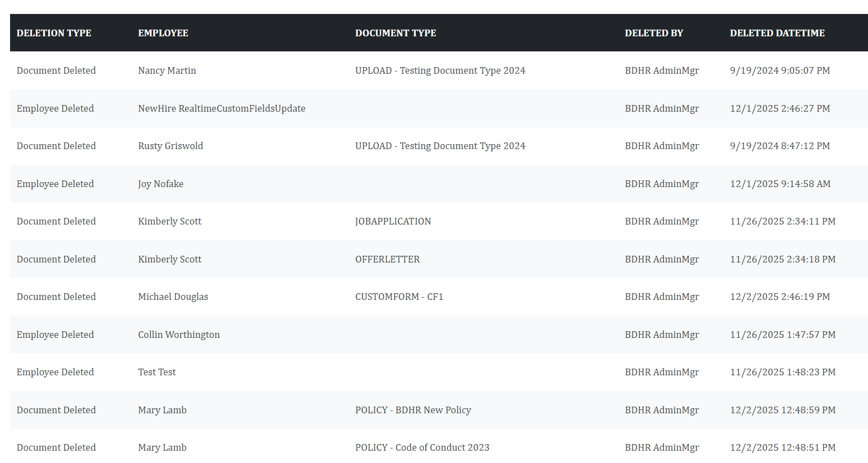Click the Test Test employee name
This screenshot has height=463, width=868.
pyautogui.click(x=157, y=372)
